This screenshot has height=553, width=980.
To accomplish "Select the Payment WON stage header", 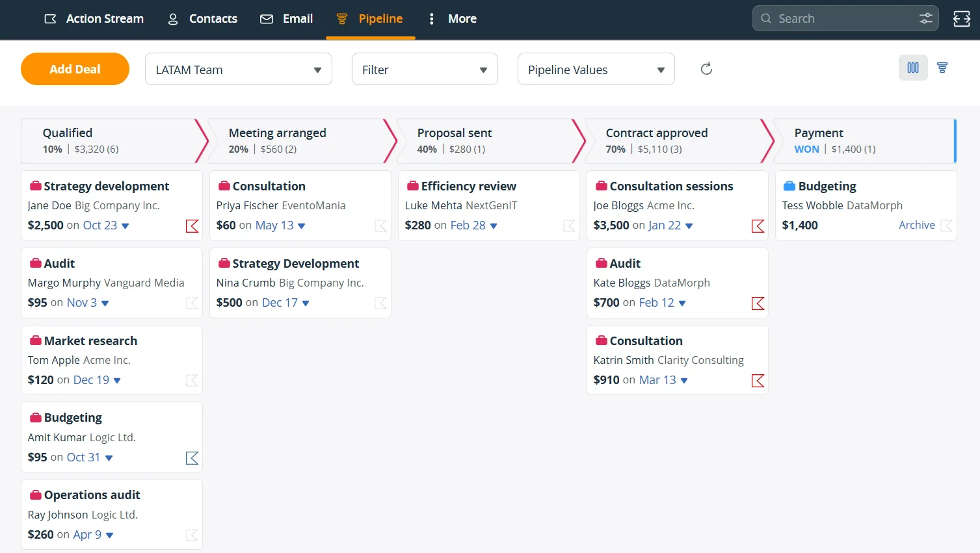I will point(865,140).
